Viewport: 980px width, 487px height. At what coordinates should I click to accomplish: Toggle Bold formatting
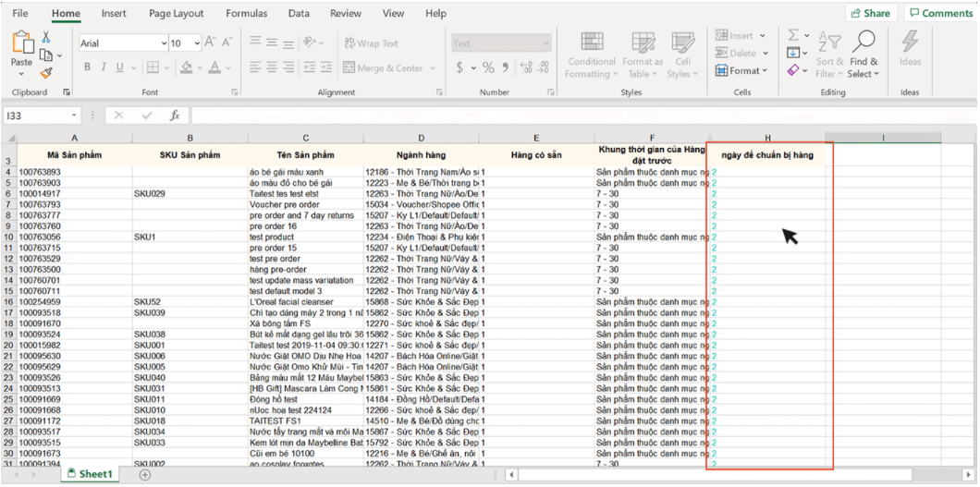tap(88, 67)
